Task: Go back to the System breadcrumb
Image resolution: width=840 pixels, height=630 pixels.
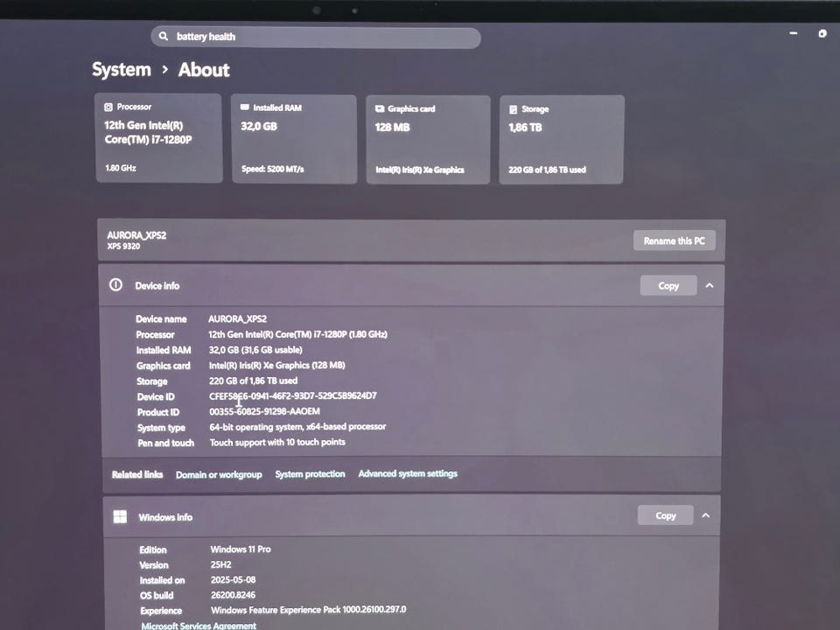Action: coord(121,70)
